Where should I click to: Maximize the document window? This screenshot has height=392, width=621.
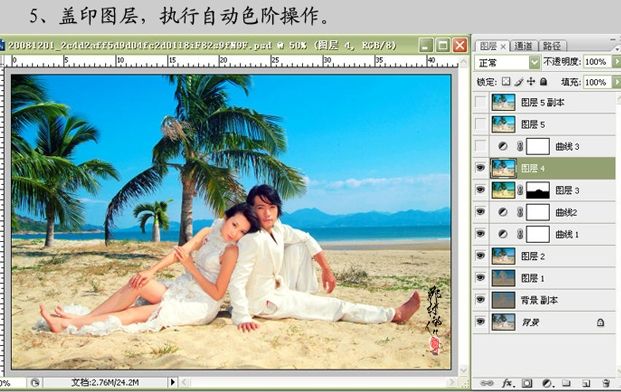(443, 45)
